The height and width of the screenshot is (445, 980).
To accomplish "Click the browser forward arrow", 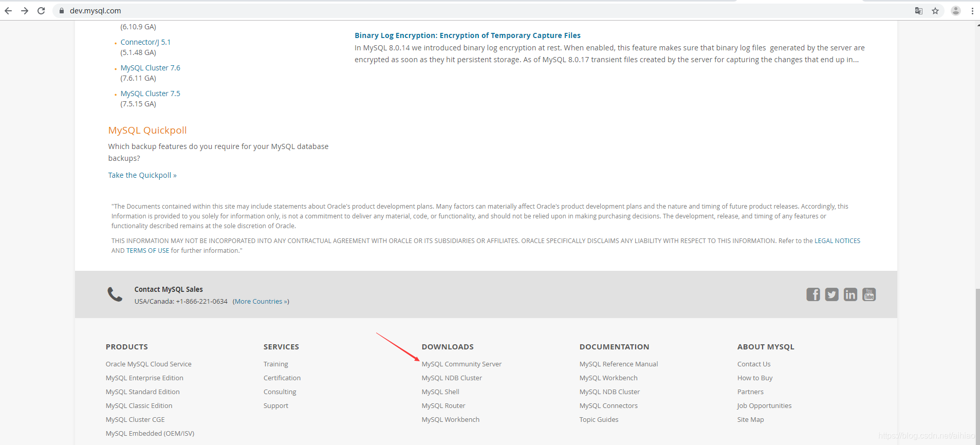I will click(25, 11).
